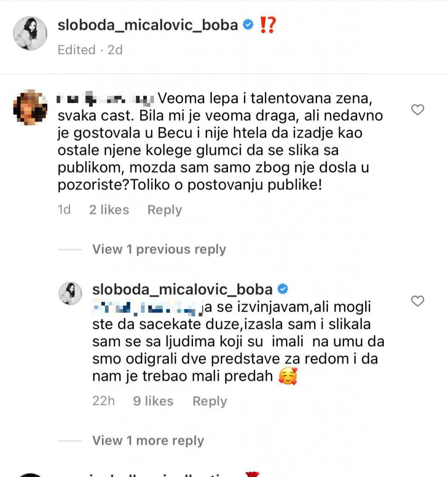This screenshot has height=477, width=448.
Task: Like the comment about the Vienna theater visit
Action: coord(417,110)
